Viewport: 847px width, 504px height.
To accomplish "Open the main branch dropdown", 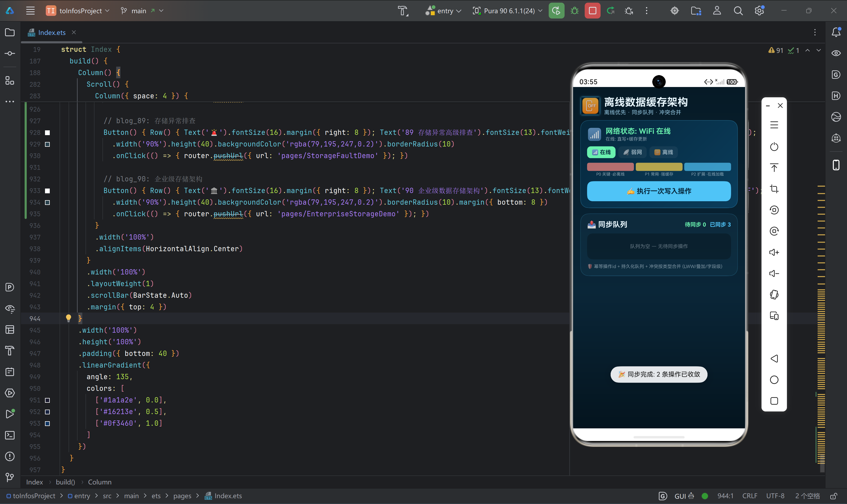I will [x=142, y=11].
